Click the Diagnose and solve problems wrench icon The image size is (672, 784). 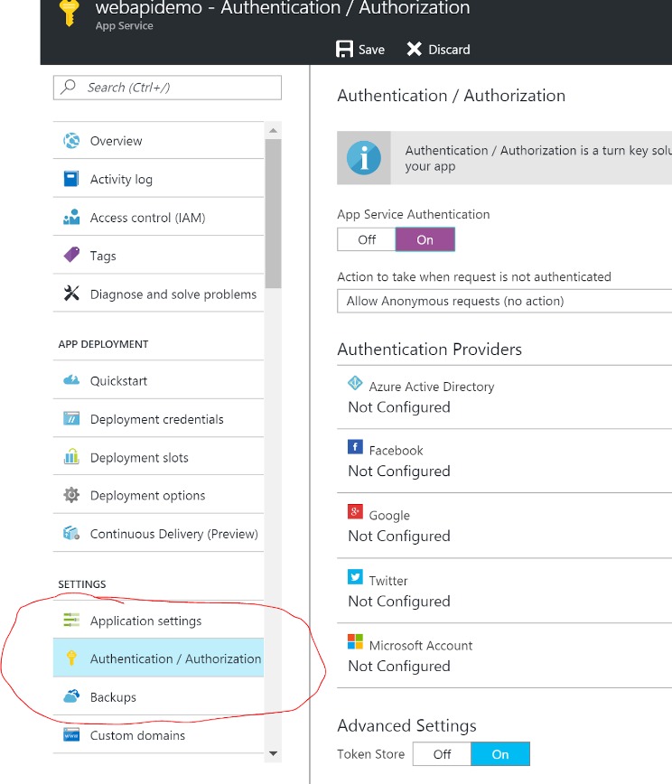(71, 294)
